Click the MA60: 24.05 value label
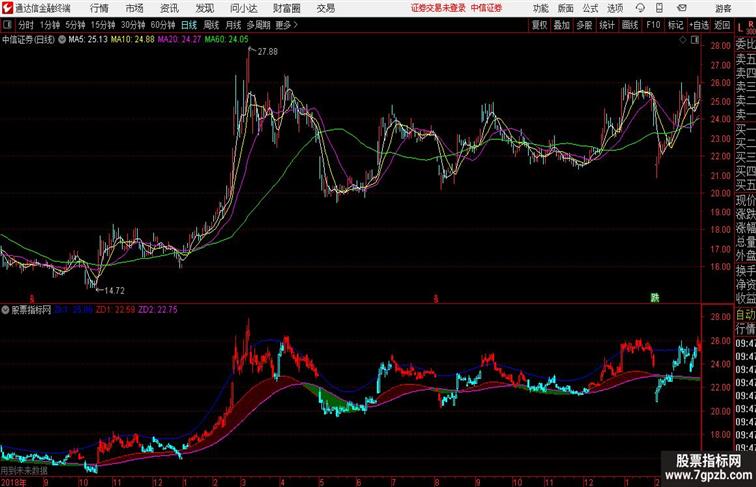The height and width of the screenshot is (487, 756). click(x=226, y=40)
